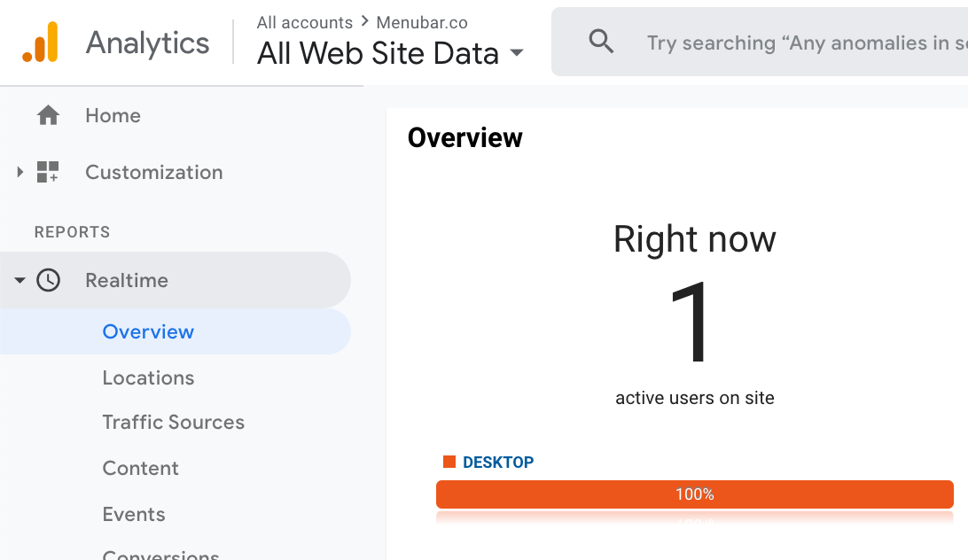Click the Home house icon
The height and width of the screenshot is (560, 968).
coord(48,115)
